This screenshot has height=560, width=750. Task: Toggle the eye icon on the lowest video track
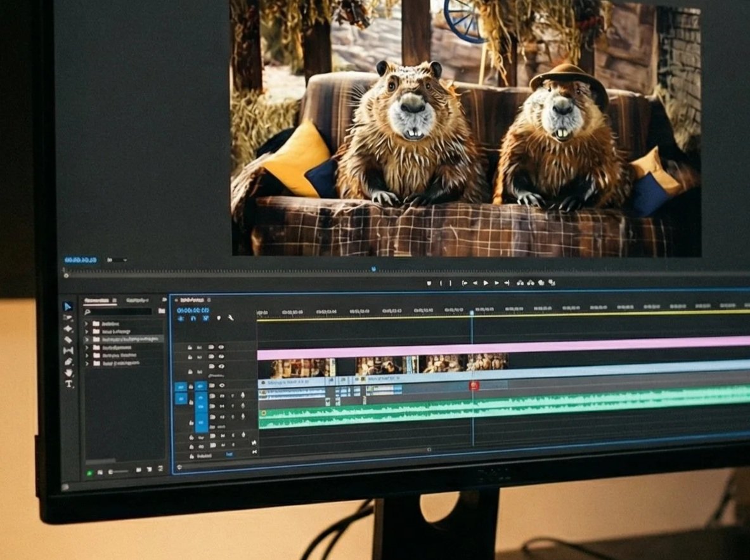[x=222, y=386]
